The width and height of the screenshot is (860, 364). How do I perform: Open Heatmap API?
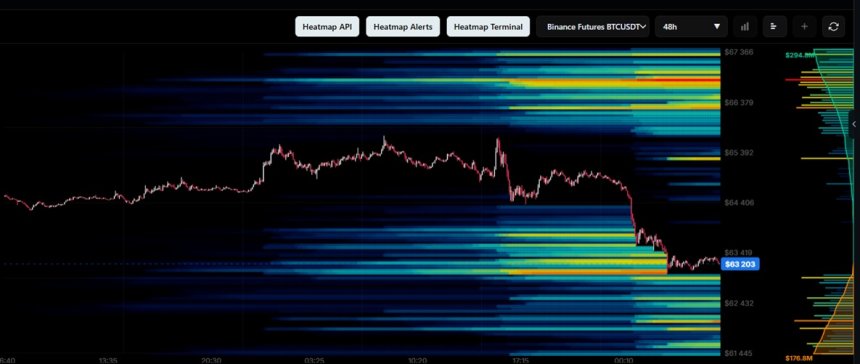[x=327, y=26]
